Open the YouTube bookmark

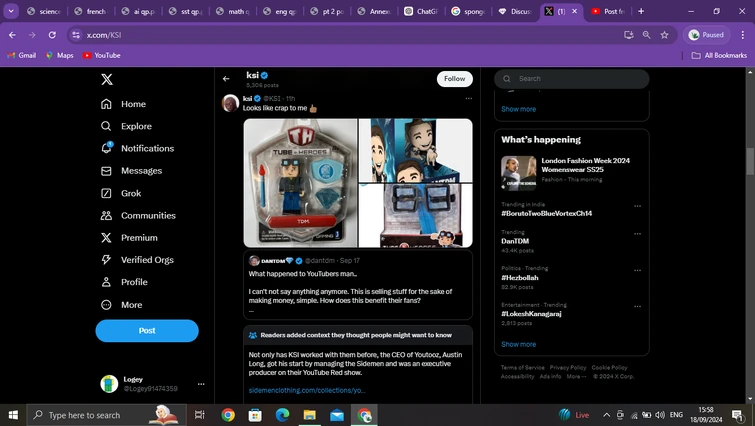[x=101, y=55]
